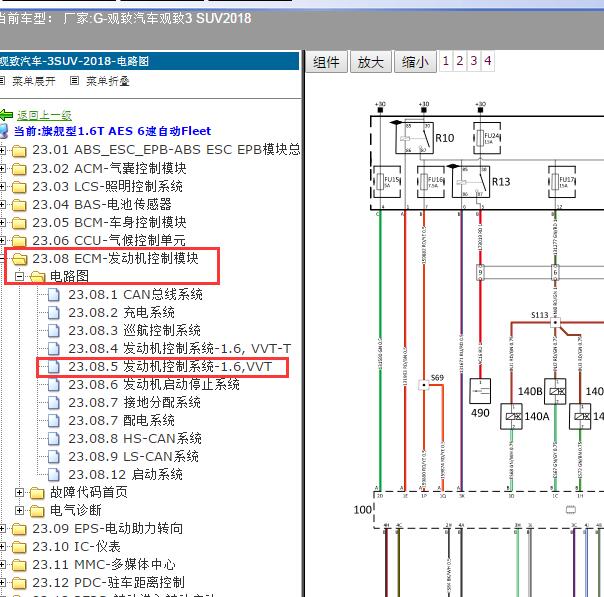
Task: Open 23.08.5 发动机控制系统-1.6,VVT
Action: tap(170, 367)
